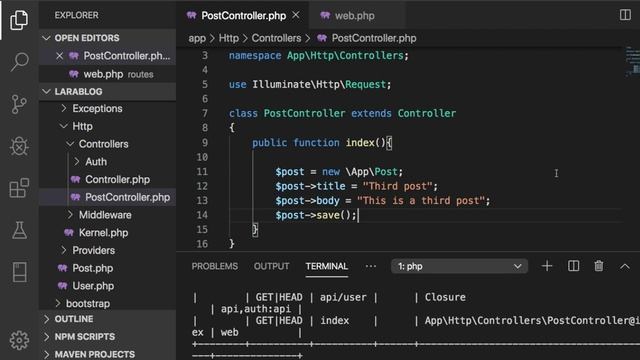Screen dimensions: 640x360
Task: Open the terminal selector dropdown '1: php'
Action: (x=459, y=266)
